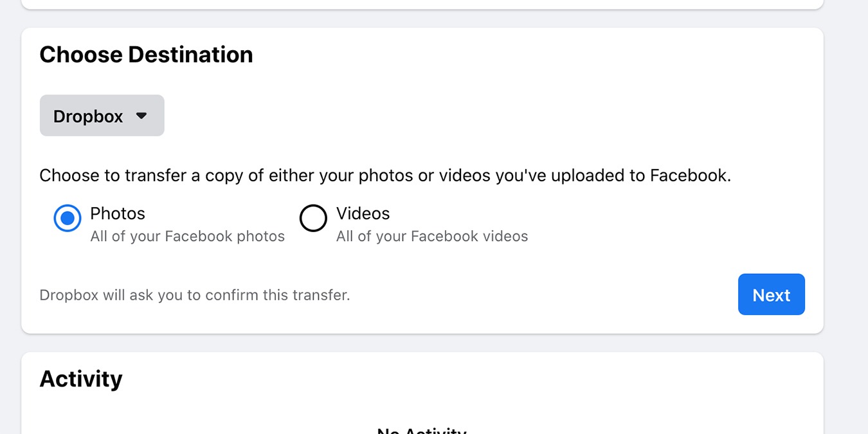Click the No Activity placeholder text
Image resolution: width=868 pixels, height=434 pixels.
(421, 429)
